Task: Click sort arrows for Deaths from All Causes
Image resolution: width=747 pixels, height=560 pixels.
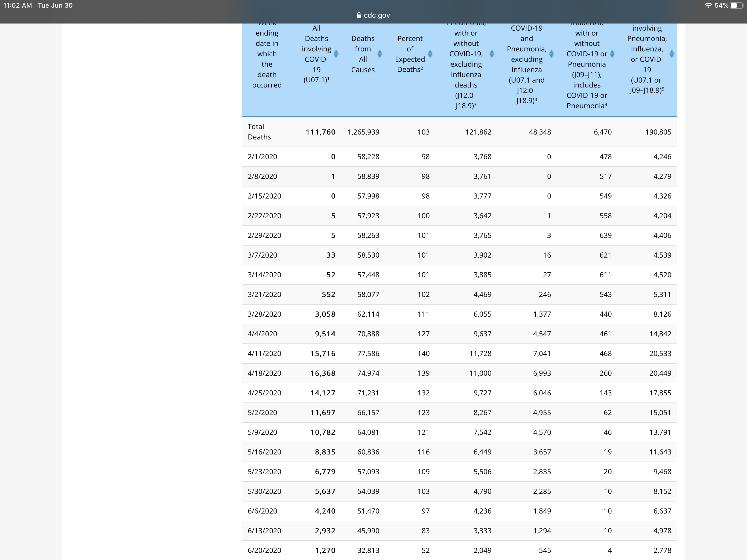Action: (380, 54)
